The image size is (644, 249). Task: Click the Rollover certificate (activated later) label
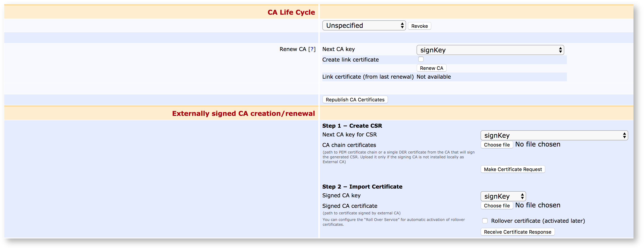click(x=538, y=221)
